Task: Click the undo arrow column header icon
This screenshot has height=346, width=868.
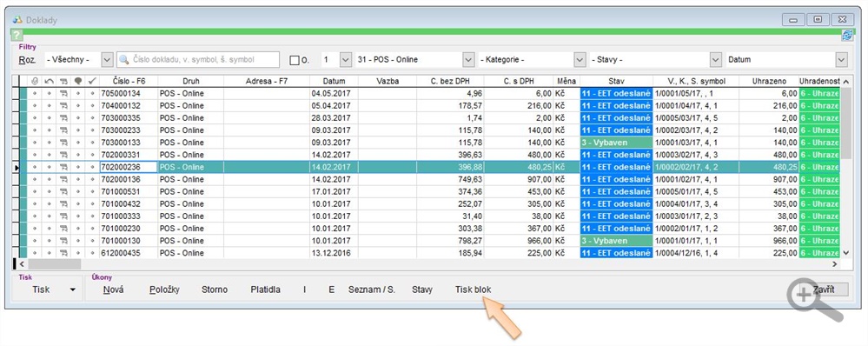Action: (49, 81)
